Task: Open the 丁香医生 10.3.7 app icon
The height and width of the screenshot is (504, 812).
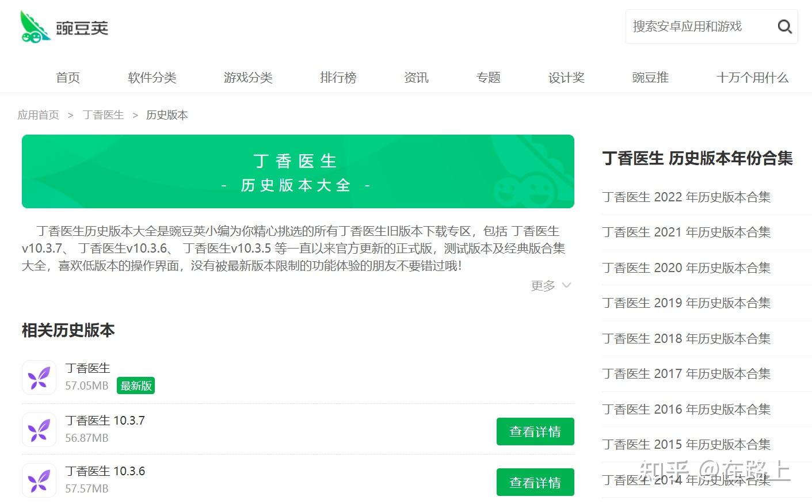Action: [x=39, y=430]
